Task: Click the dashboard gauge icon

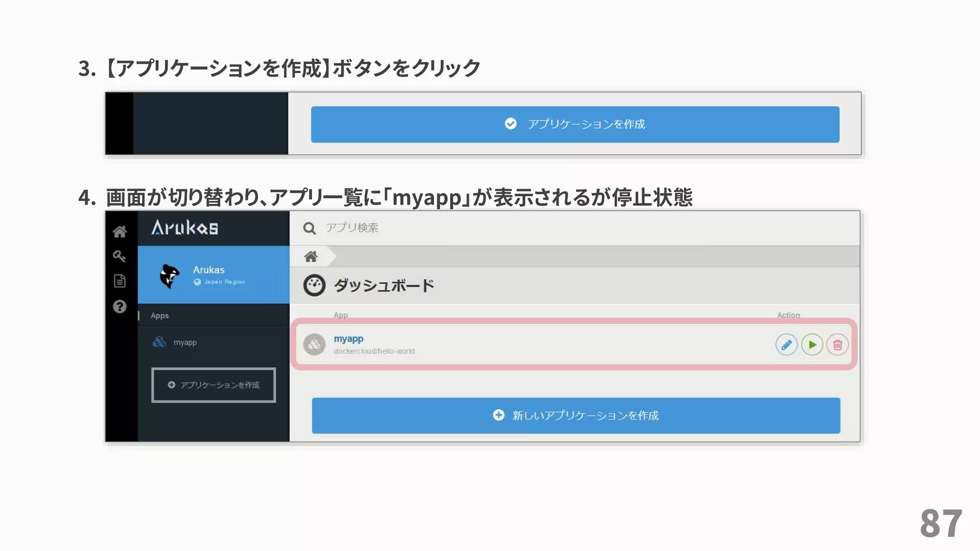Action: (x=314, y=286)
